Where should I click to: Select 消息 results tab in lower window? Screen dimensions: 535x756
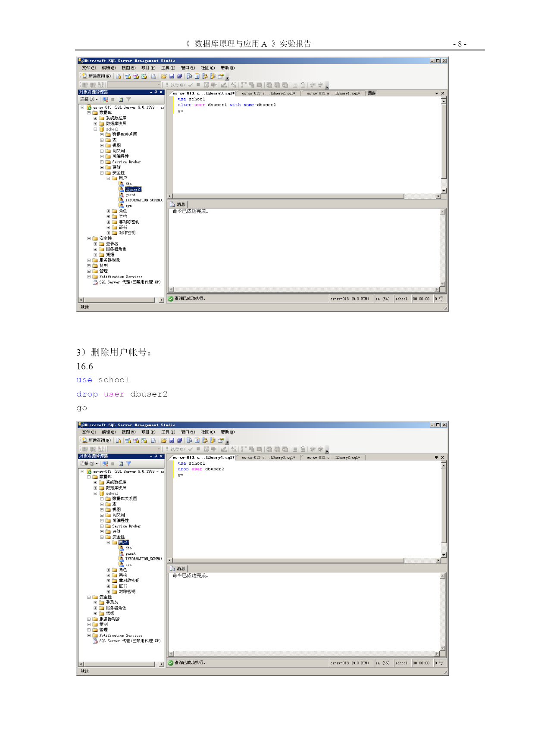[x=178, y=569]
